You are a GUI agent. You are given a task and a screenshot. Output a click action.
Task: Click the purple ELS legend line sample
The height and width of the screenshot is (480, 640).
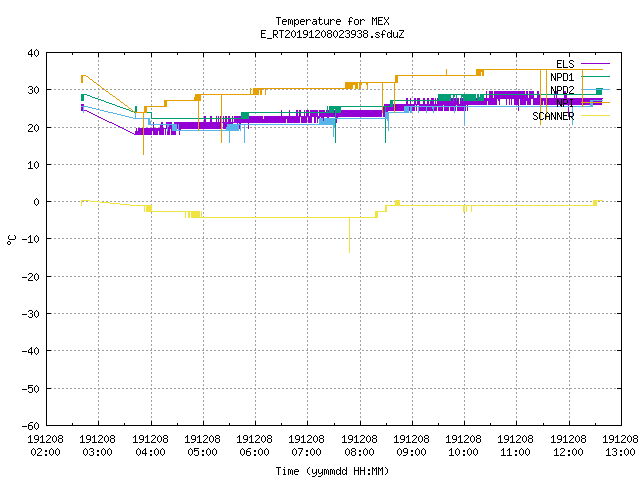595,64
